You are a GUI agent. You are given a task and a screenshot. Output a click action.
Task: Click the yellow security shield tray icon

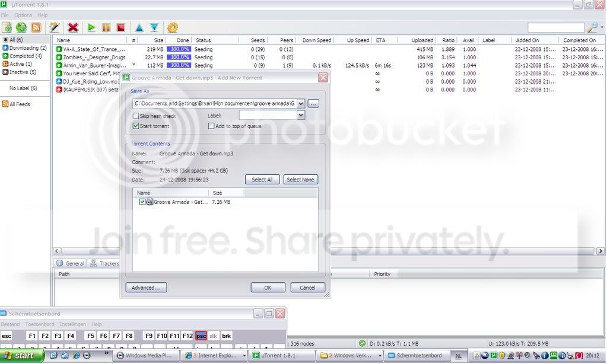pyautogui.click(x=502, y=356)
